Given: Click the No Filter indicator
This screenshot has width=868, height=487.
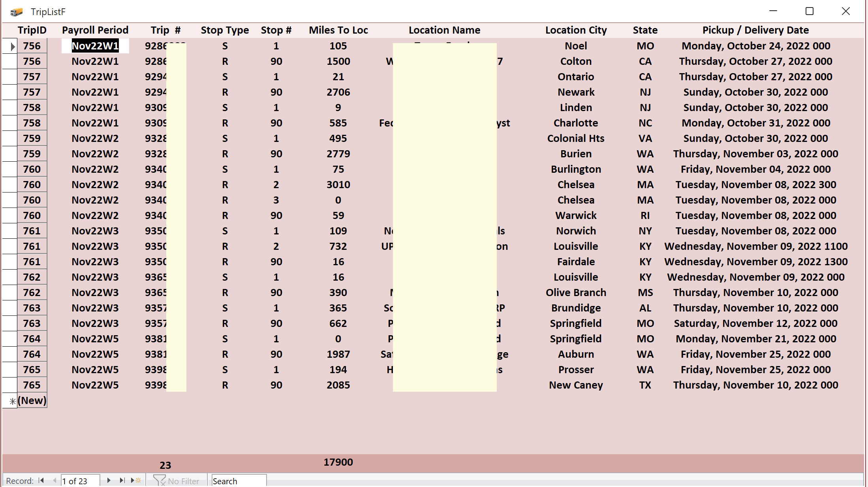Looking at the screenshot, I should pyautogui.click(x=177, y=481).
